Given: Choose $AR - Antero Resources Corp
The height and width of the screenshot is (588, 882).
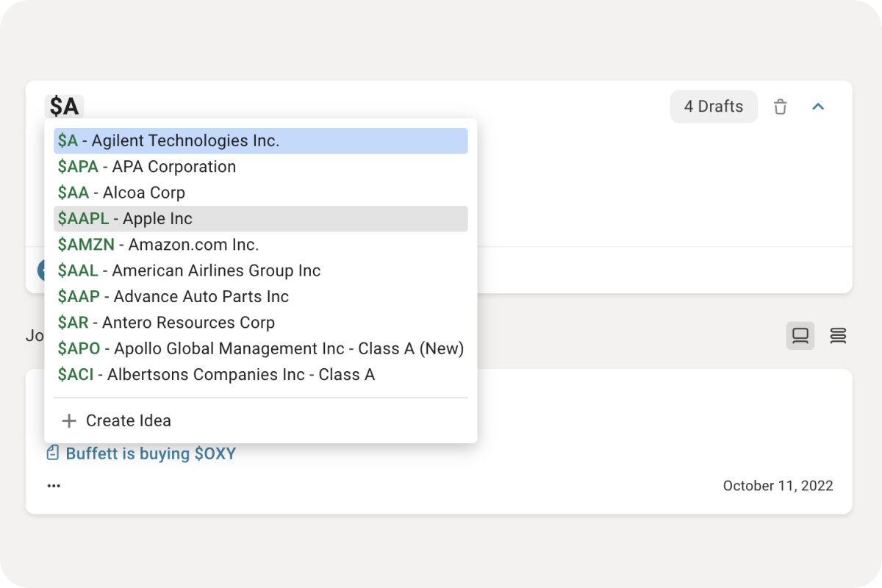Looking at the screenshot, I should 261,322.
